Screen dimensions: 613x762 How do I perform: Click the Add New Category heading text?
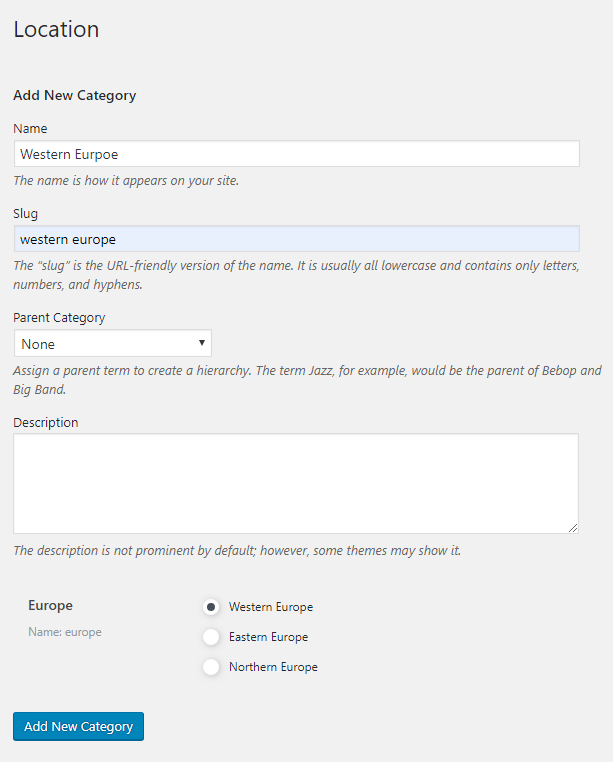(x=74, y=96)
